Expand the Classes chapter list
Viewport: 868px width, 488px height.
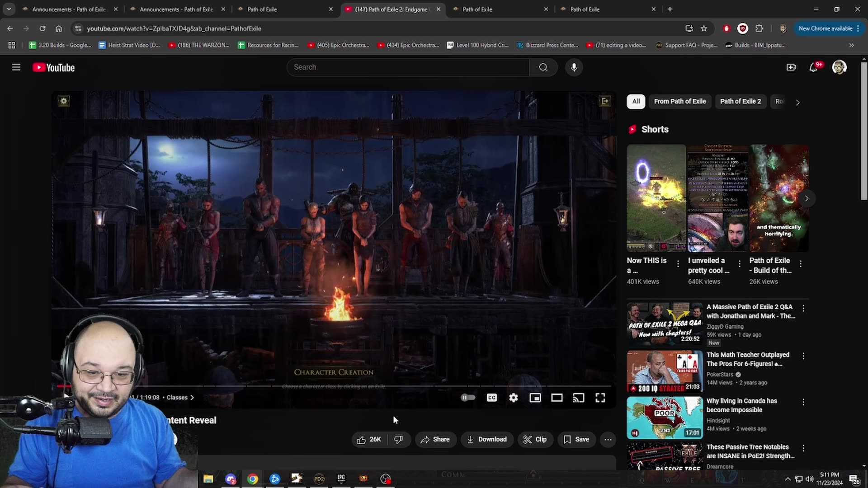[x=180, y=398]
